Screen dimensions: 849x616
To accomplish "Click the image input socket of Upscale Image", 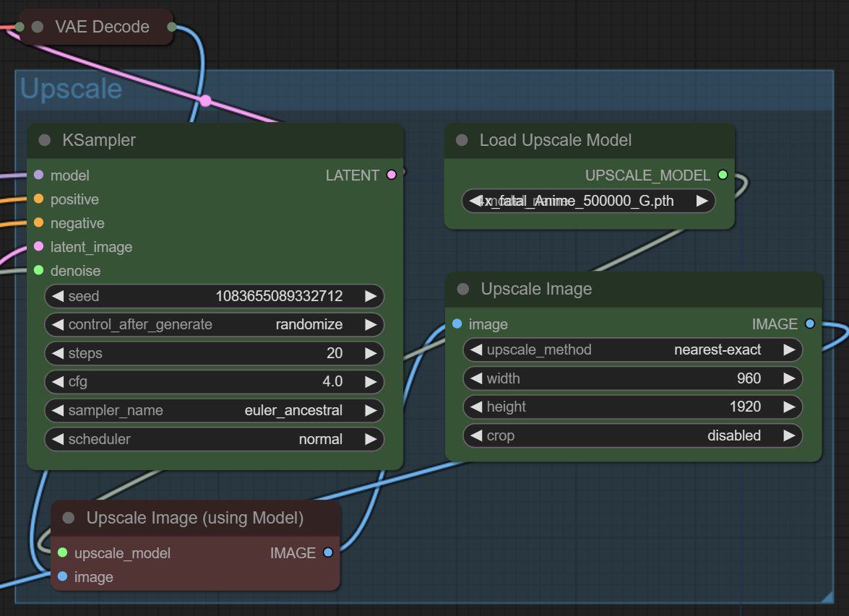I will tap(457, 324).
